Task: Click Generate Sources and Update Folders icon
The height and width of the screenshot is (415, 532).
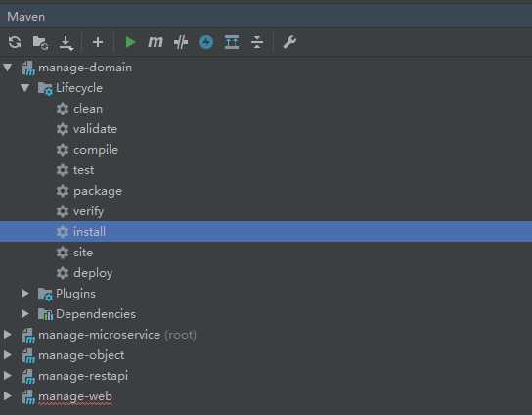Action: [40, 42]
